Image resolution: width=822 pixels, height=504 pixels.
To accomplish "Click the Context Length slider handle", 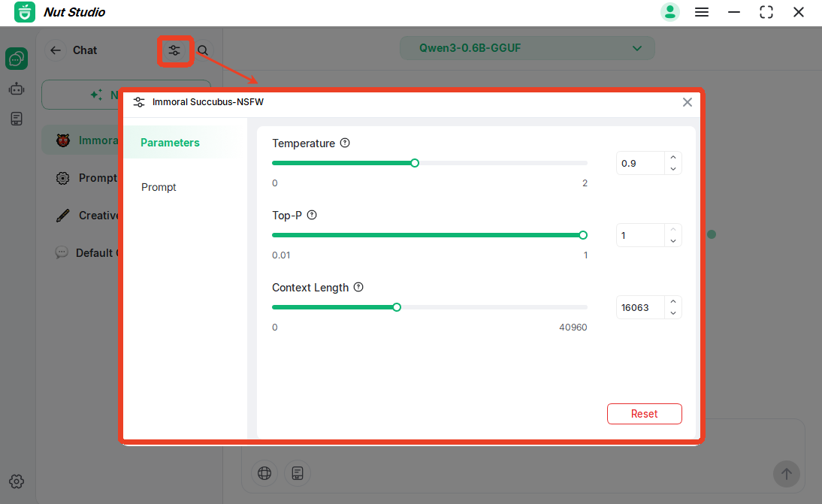I will point(397,307).
